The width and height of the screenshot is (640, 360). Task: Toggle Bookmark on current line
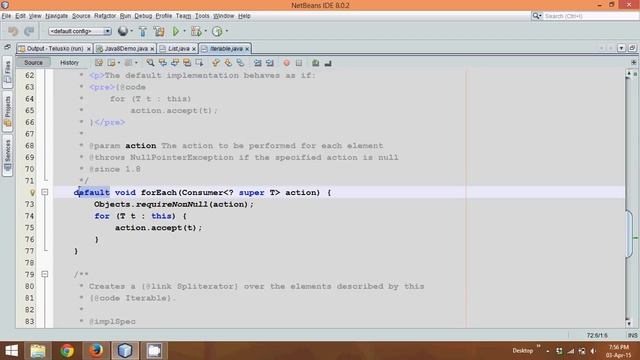(240, 63)
